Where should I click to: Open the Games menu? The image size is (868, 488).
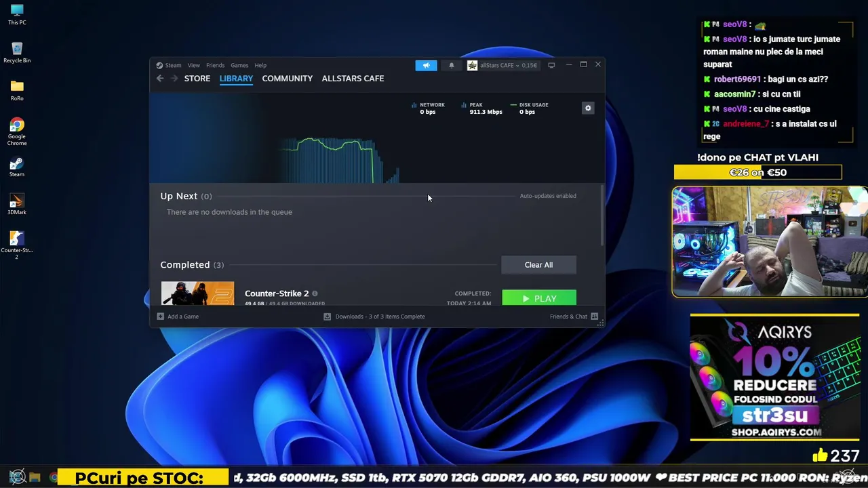(239, 65)
